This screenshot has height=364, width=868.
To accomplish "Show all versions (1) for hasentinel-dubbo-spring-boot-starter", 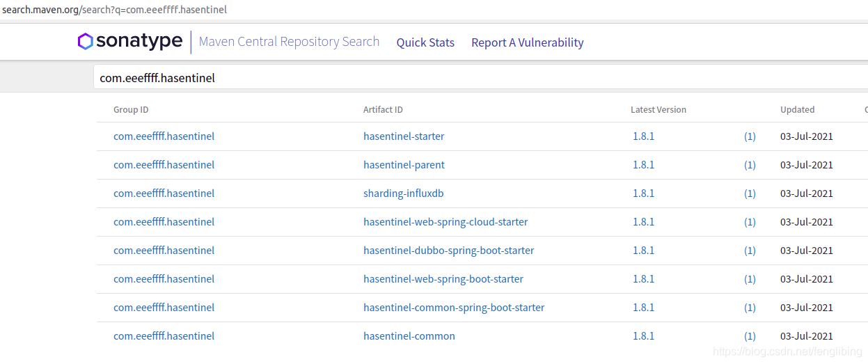I will (750, 251).
